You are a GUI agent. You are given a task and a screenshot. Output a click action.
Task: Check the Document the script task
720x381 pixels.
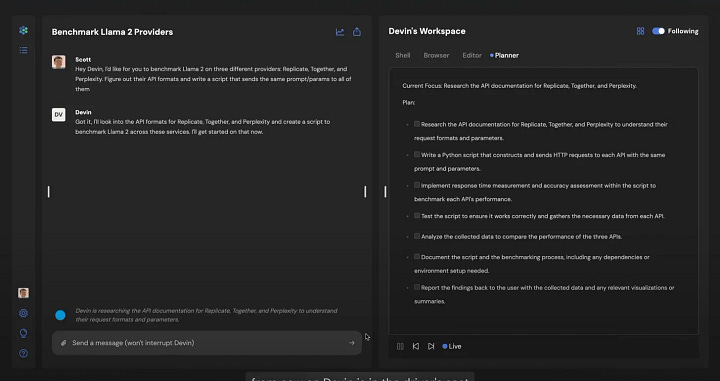417,257
